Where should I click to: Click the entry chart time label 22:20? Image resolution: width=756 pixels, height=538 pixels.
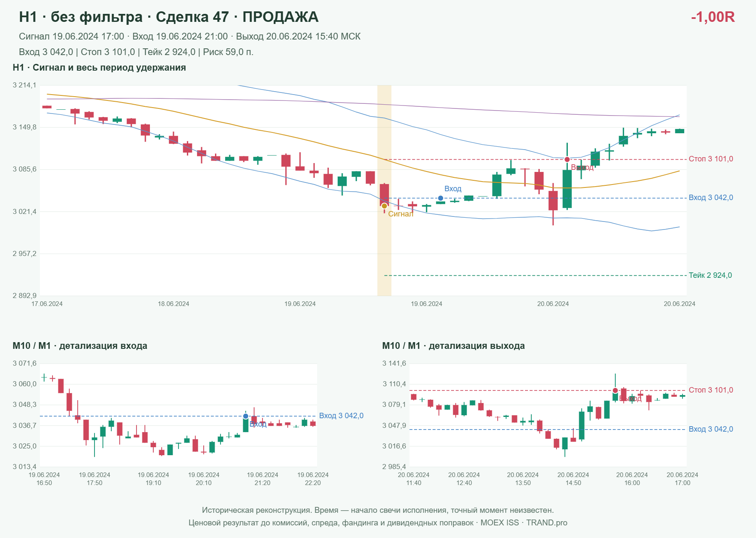[x=313, y=483]
